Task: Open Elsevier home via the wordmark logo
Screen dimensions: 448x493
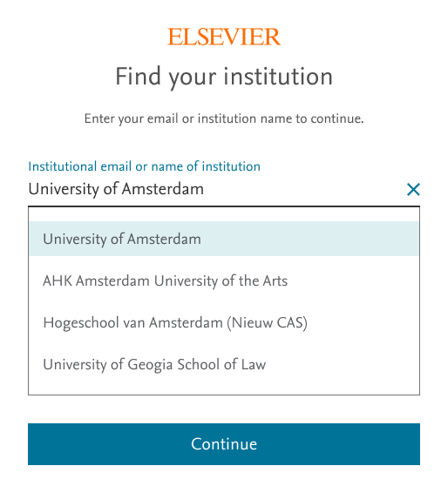Action: 224,37
